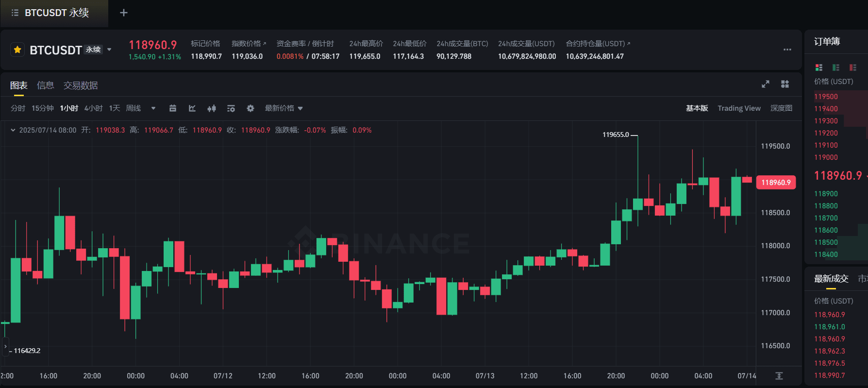Click the 订单簿 order book heading

point(827,42)
